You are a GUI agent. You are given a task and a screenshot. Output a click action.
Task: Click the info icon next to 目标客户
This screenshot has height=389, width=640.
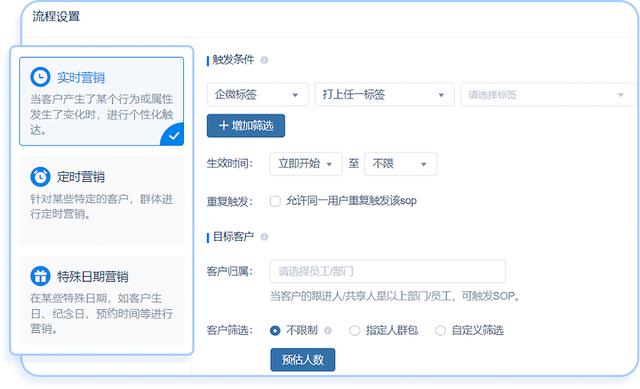[264, 237]
